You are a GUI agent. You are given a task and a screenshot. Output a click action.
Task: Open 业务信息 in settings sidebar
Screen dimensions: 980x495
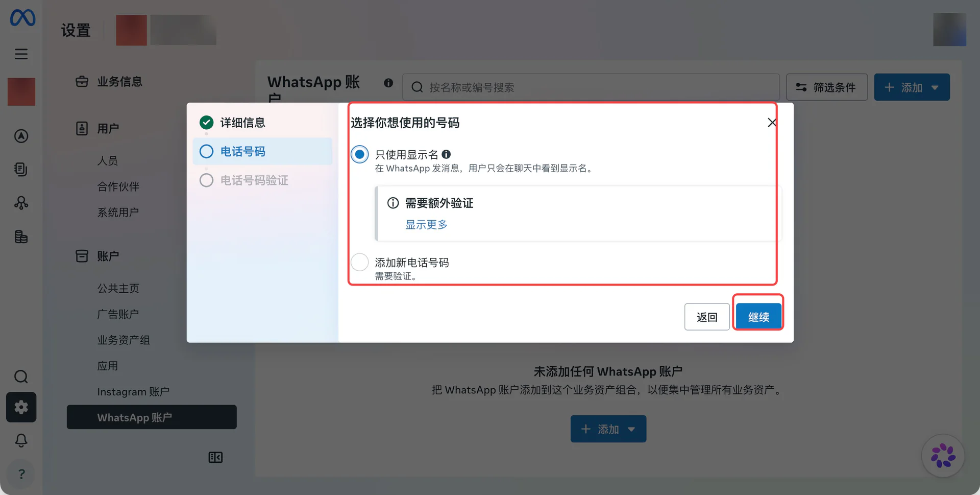(120, 82)
